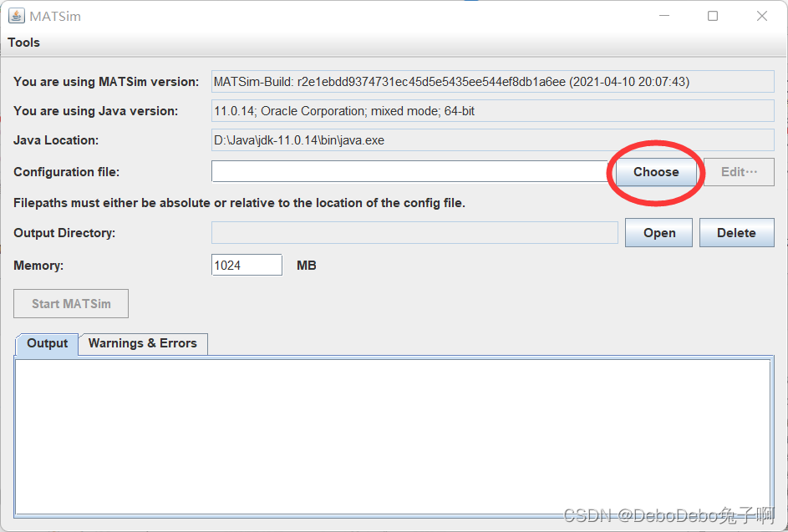
Task: Click the 'Memory:' label
Action: (38, 266)
